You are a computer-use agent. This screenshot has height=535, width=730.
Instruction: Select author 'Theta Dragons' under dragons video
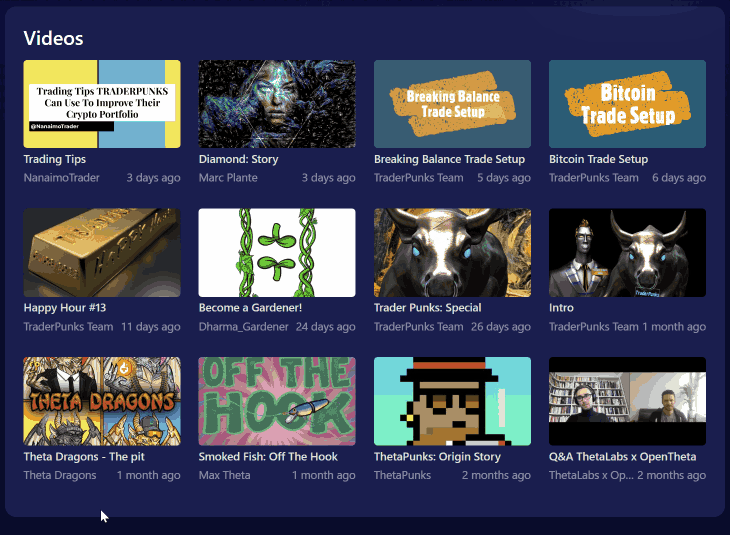[60, 475]
